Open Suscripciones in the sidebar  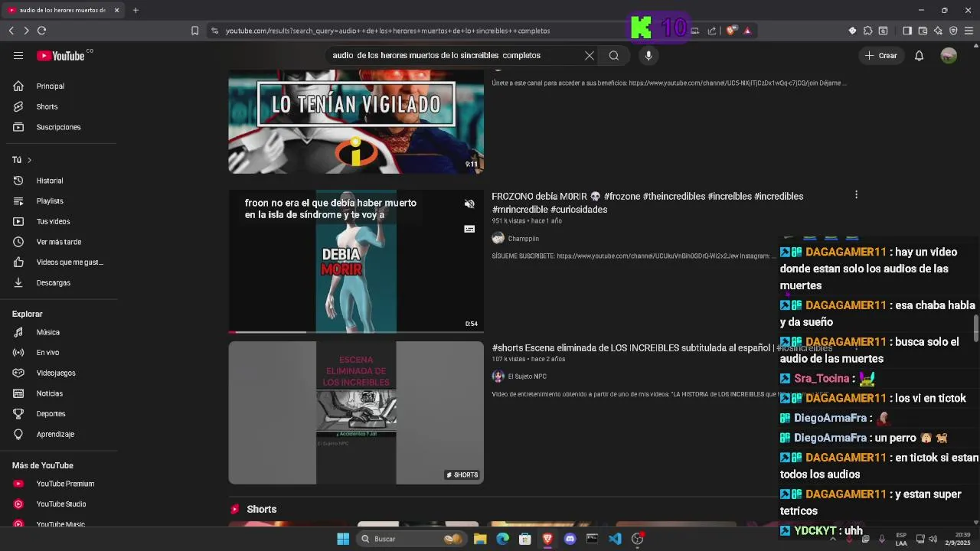click(x=58, y=127)
